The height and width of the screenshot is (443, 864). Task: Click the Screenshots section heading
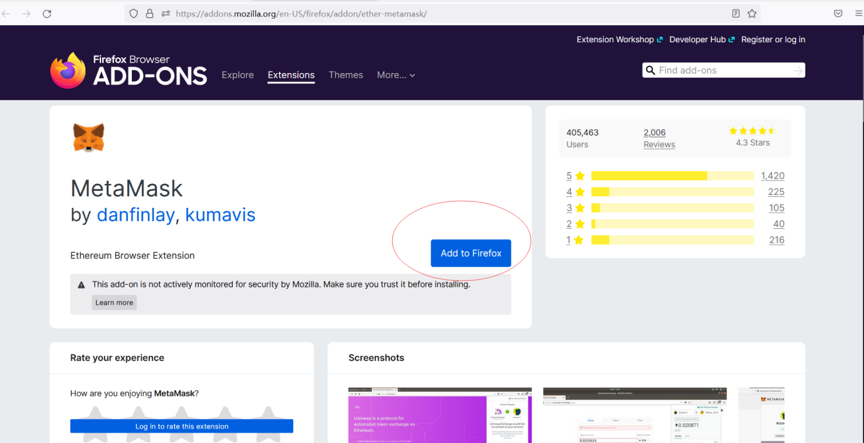tap(376, 358)
